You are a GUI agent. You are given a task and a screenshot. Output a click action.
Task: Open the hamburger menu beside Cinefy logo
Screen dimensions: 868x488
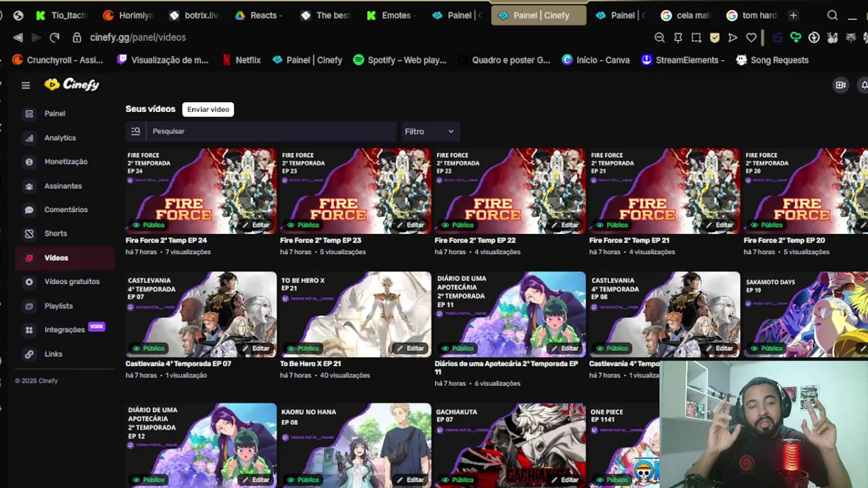[26, 85]
